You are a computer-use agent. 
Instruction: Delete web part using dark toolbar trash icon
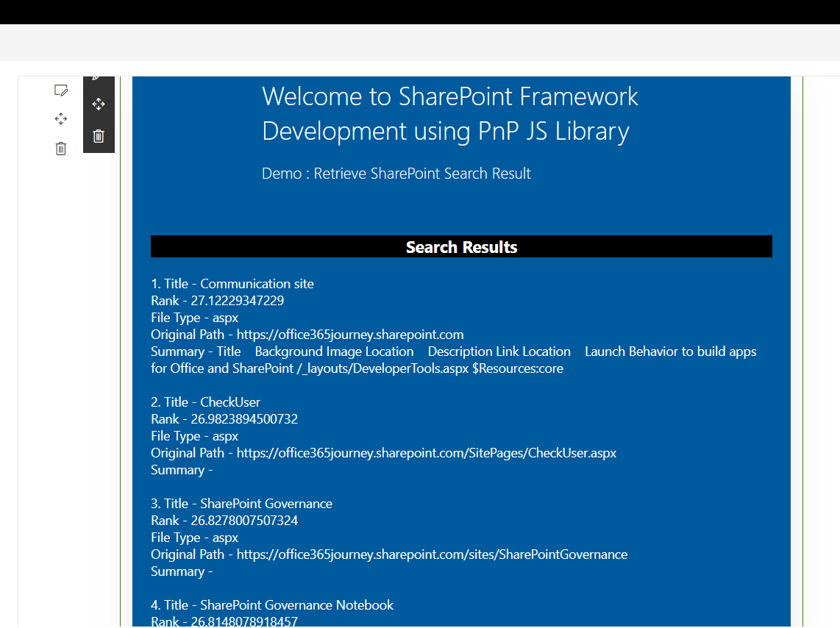[99, 136]
